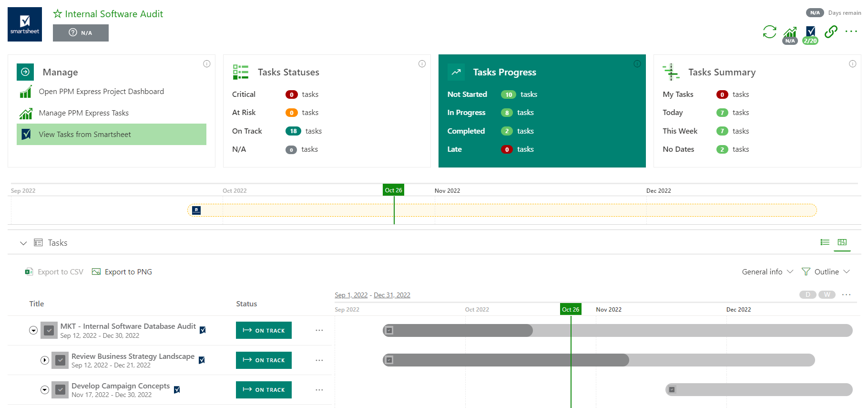This screenshot has width=868, height=408.
Task: Toggle checkbox for Develop Campaign Concepts
Action: click(x=60, y=390)
